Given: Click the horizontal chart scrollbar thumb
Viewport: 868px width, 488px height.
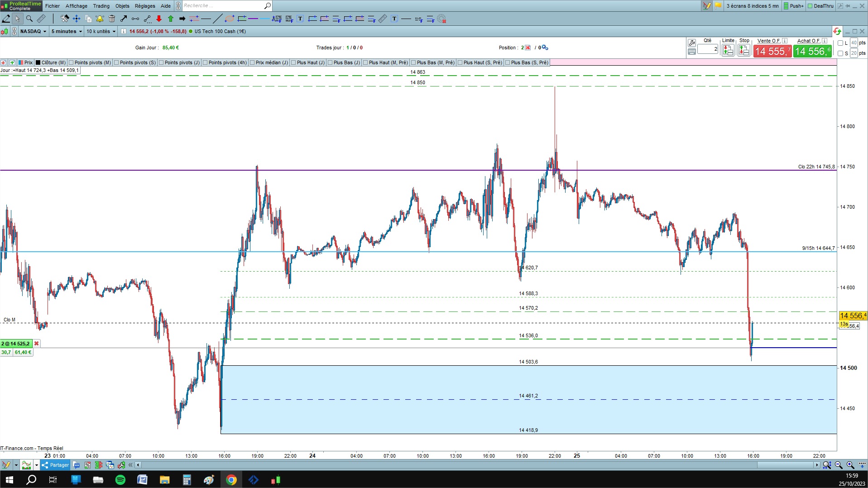Looking at the screenshot, I should (x=785, y=465).
